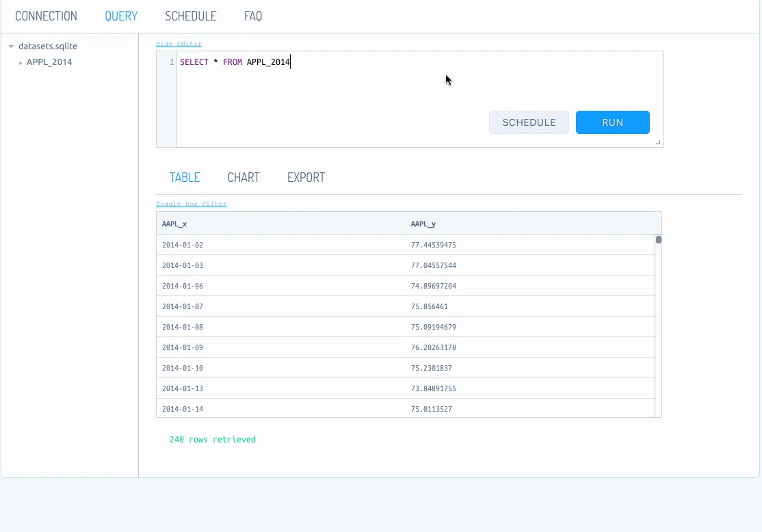
Task: Click the '240 rows retrieved' status text
Action: (x=212, y=439)
